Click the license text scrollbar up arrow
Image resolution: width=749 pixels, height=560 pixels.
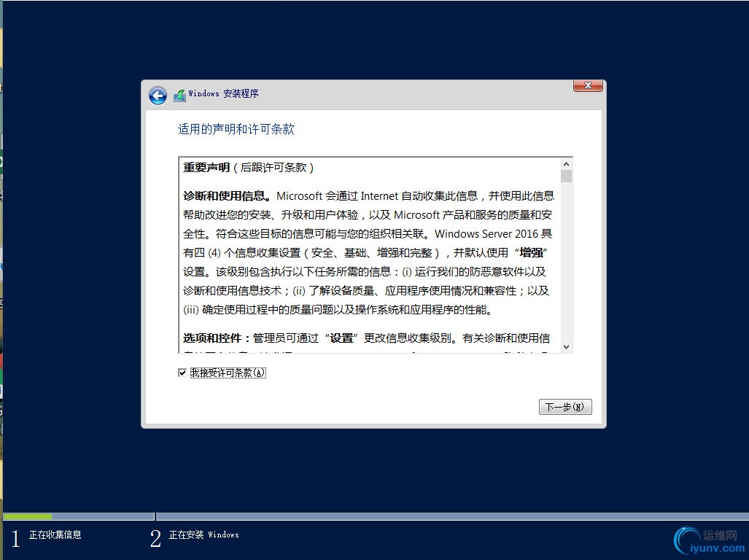[x=567, y=164]
